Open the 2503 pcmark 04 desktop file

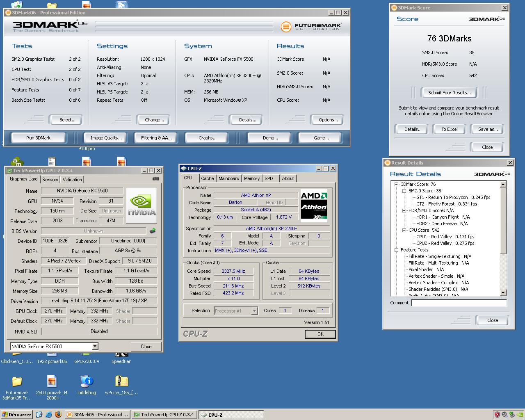52,388
